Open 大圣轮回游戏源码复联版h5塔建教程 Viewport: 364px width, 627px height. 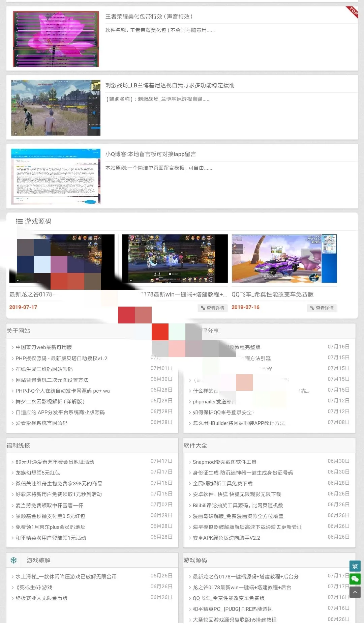point(235,620)
